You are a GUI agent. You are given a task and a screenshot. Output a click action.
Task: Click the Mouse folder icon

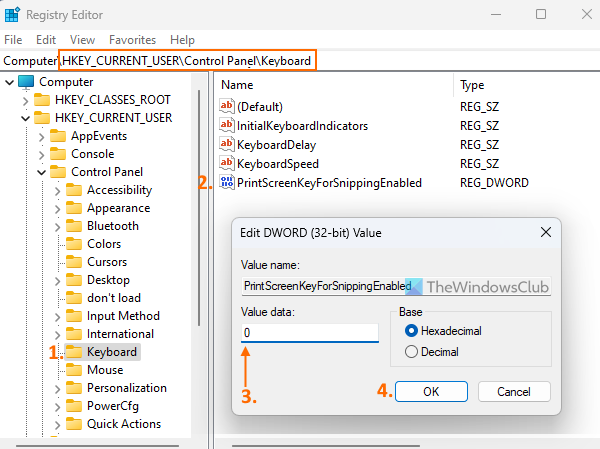74,370
